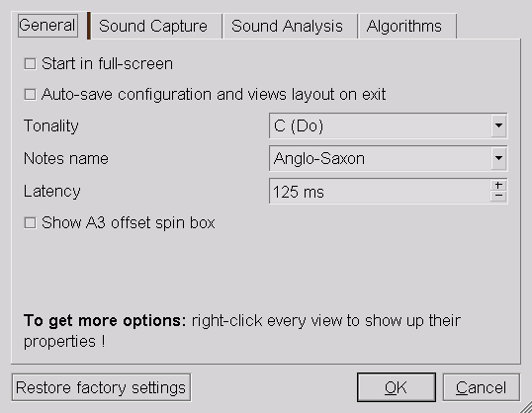The width and height of the screenshot is (532, 413).
Task: Dismiss dialog with the Cancel button
Action: tap(482, 387)
